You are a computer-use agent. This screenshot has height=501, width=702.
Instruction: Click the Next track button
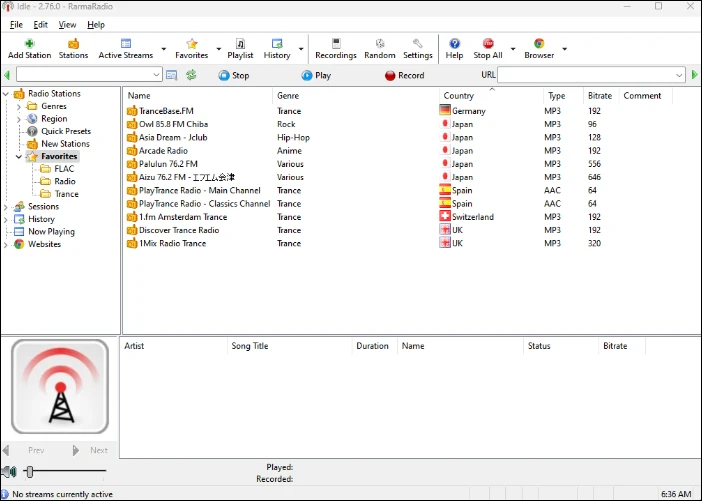click(x=90, y=450)
